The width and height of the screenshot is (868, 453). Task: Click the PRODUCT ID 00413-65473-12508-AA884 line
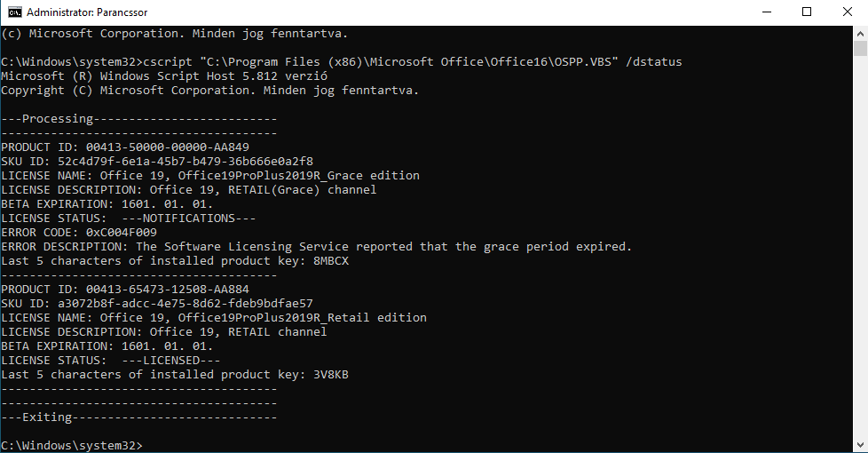pos(125,290)
